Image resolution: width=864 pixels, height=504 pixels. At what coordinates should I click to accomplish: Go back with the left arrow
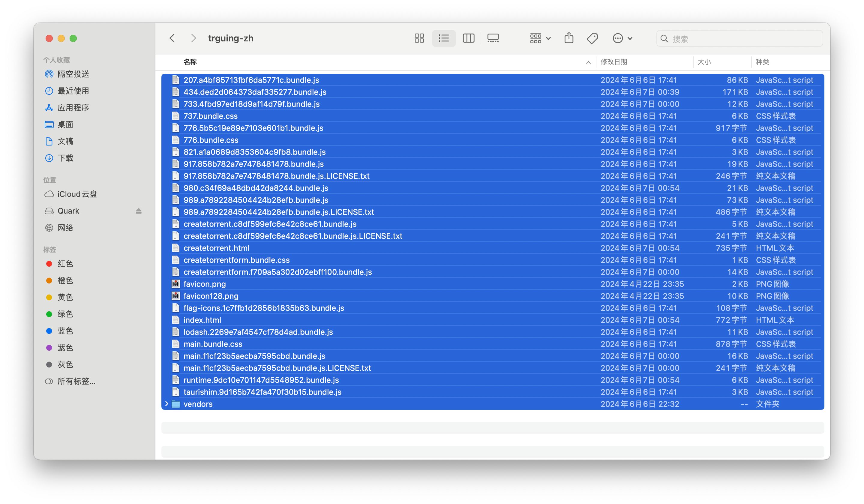pos(172,38)
